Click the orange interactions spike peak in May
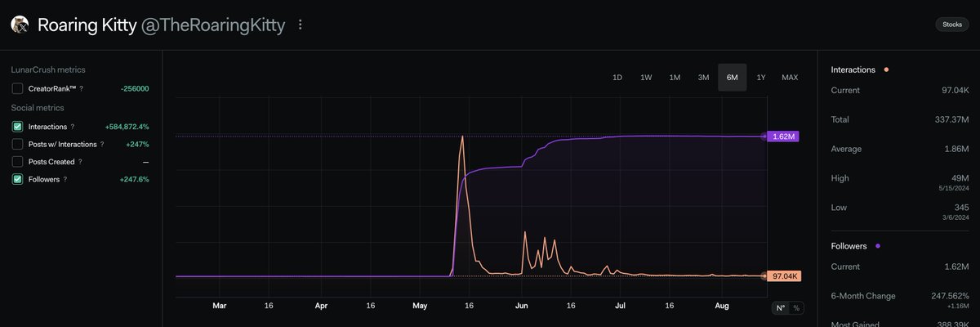980x327 pixels. 462,137
